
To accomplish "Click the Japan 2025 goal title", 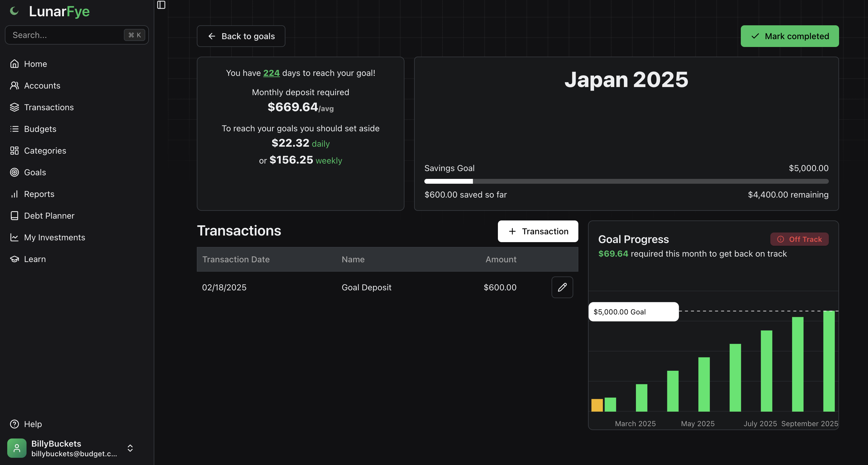I will pyautogui.click(x=626, y=80).
